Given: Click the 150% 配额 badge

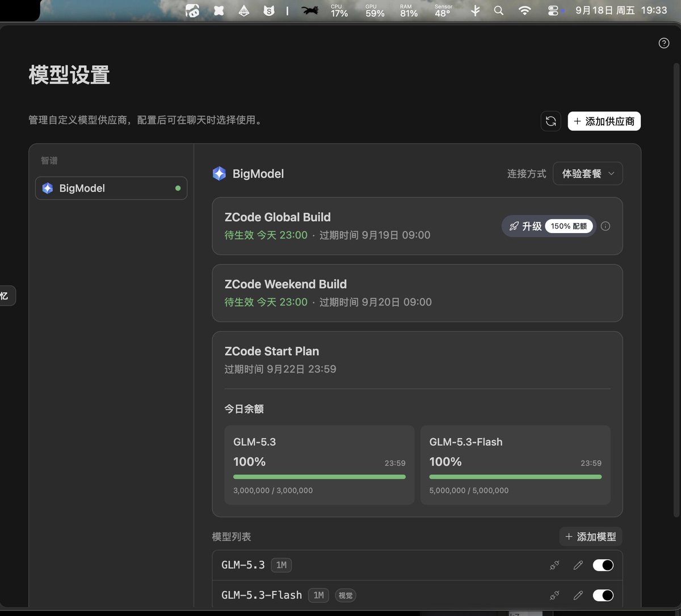Looking at the screenshot, I should click(x=569, y=226).
